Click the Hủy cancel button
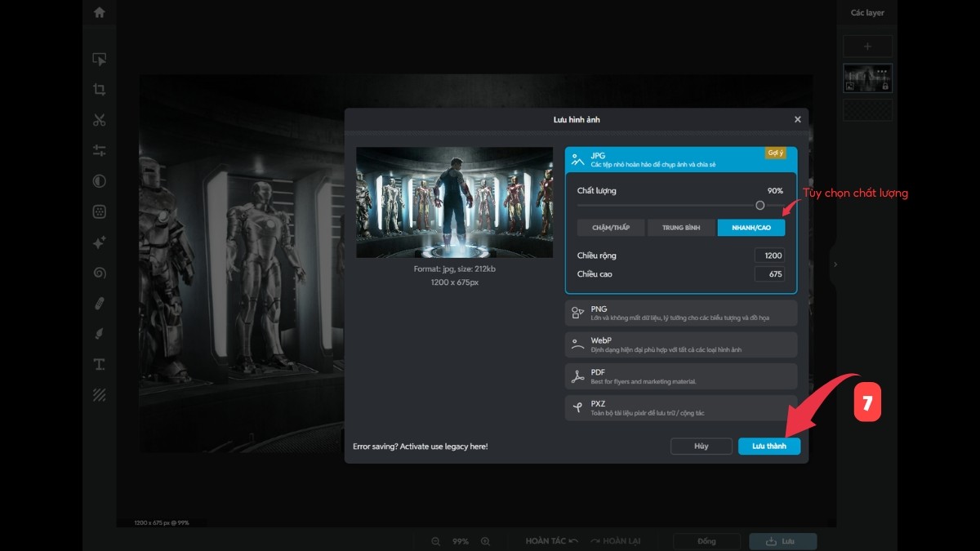Viewport: 980px width, 551px height. [701, 447]
